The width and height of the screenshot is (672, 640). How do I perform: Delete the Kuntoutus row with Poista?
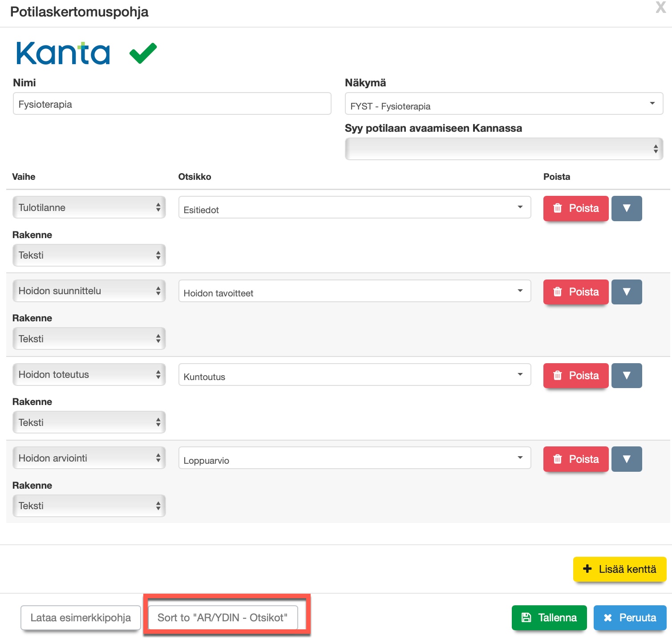coord(575,376)
